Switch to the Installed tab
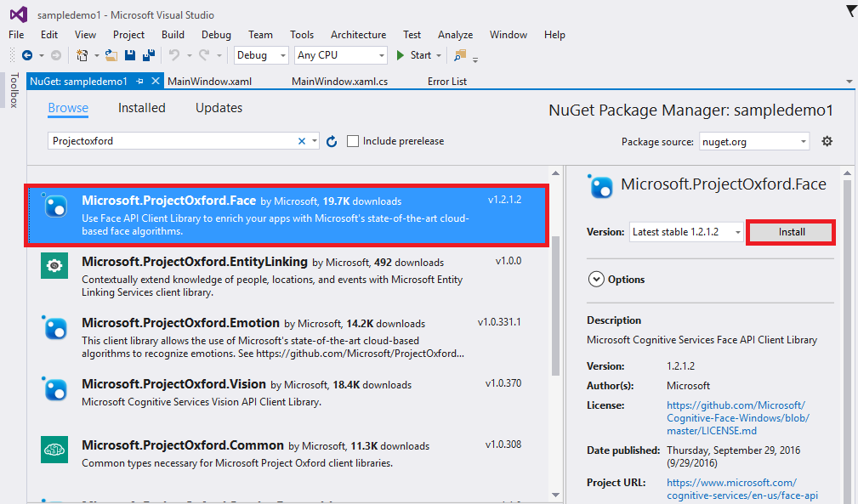This screenshot has height=504, width=858. pyautogui.click(x=141, y=108)
